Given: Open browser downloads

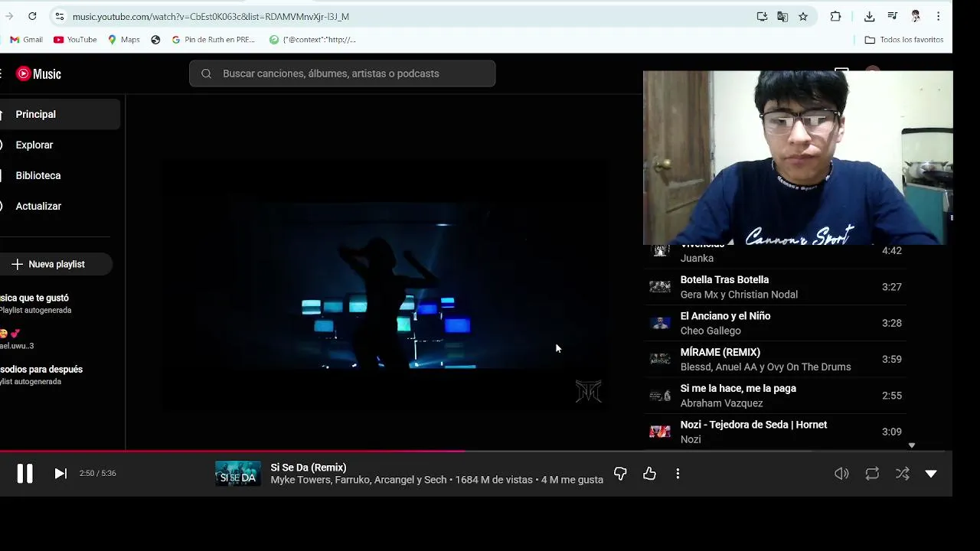Looking at the screenshot, I should [870, 16].
